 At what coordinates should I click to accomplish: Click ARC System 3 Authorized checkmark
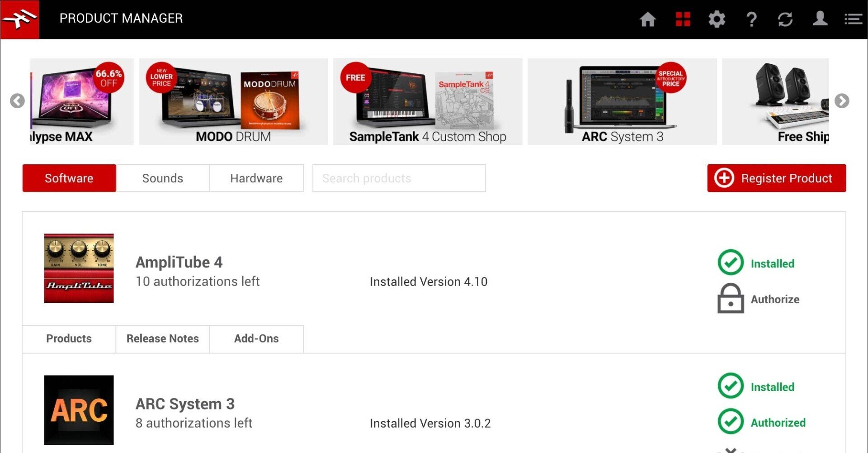731,422
